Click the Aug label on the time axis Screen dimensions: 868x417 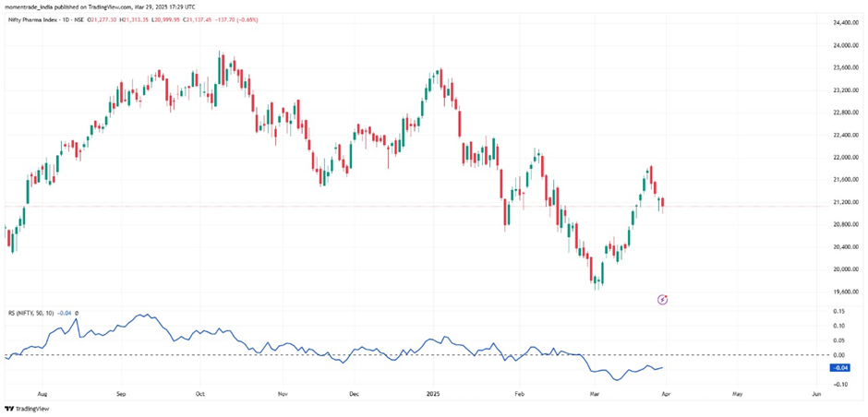[42, 394]
